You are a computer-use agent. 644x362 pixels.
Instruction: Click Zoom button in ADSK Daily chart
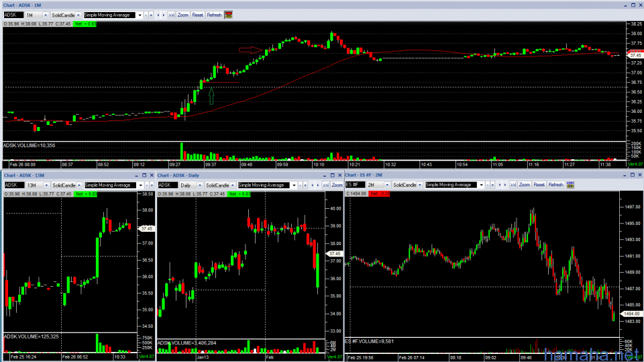pyautogui.click(x=337, y=185)
